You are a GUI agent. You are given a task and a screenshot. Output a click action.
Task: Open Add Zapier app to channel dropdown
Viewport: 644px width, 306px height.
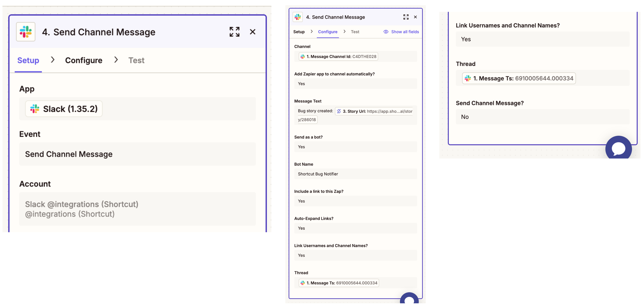pyautogui.click(x=355, y=84)
